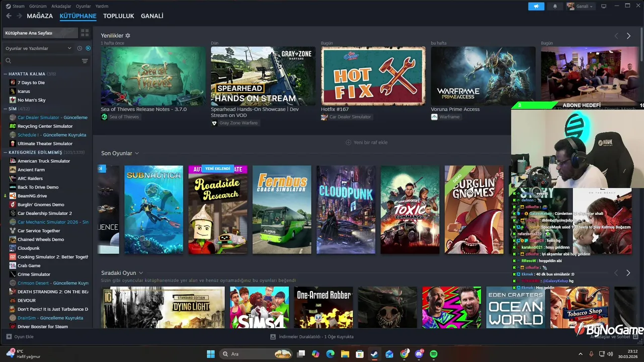
Task: Open the notifications bell
Action: (555, 6)
